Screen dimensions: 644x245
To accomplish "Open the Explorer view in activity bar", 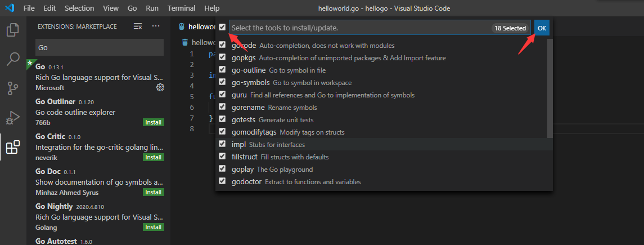I will point(13,30).
